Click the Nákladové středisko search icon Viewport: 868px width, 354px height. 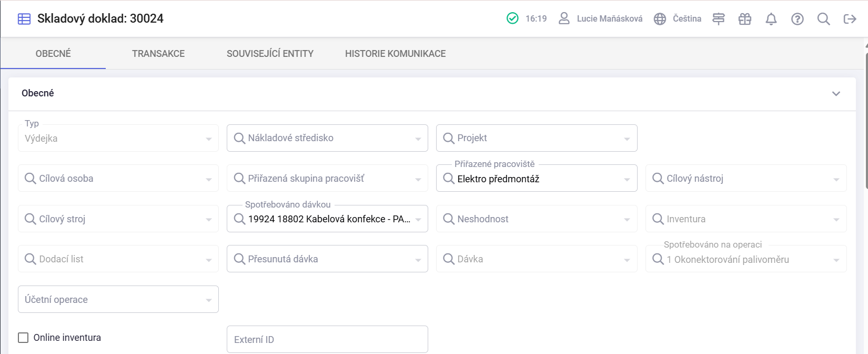point(239,138)
